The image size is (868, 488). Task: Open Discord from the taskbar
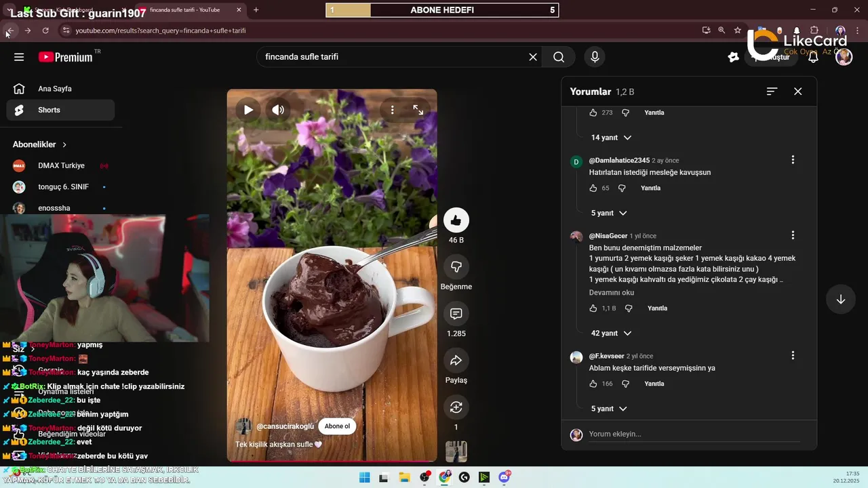(504, 477)
